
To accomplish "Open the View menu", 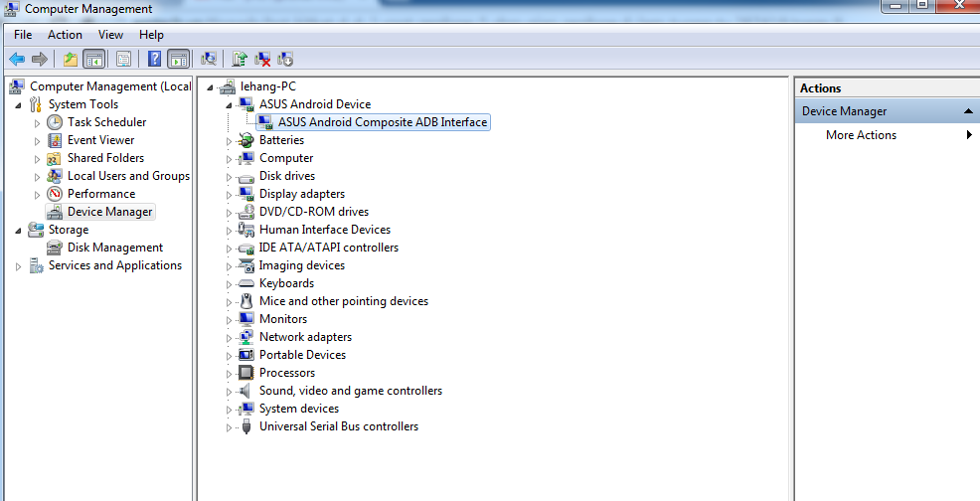I will 110,35.
